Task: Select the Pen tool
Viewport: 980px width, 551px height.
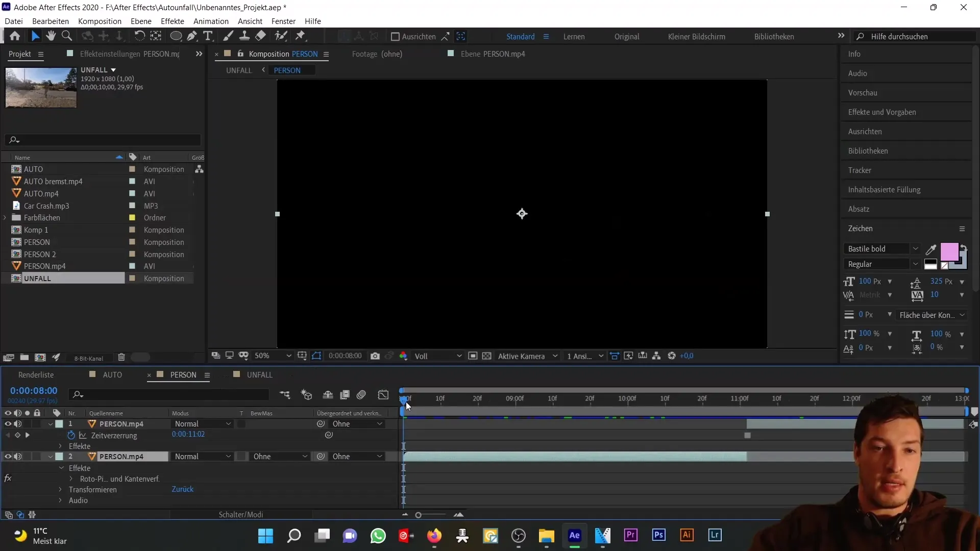Action: (192, 36)
